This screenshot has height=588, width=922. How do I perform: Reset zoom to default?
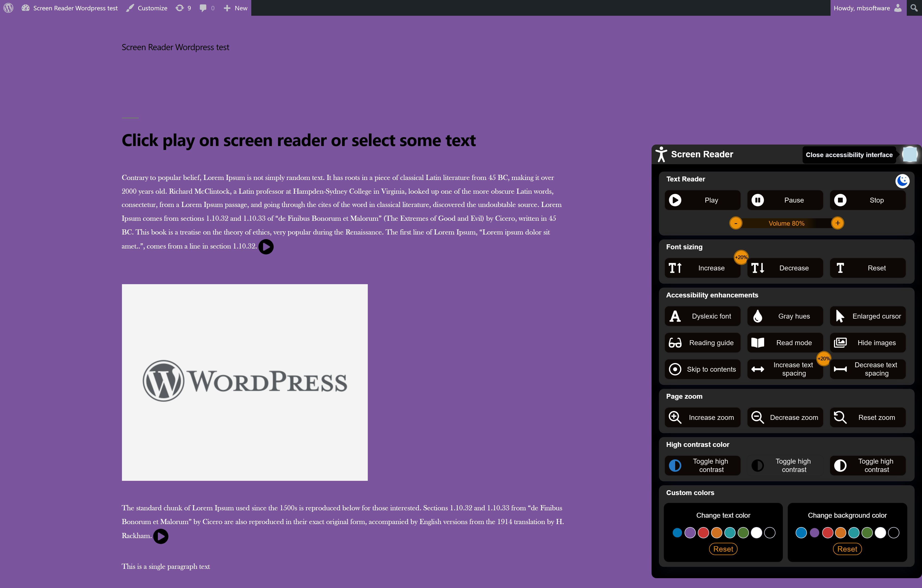867,417
